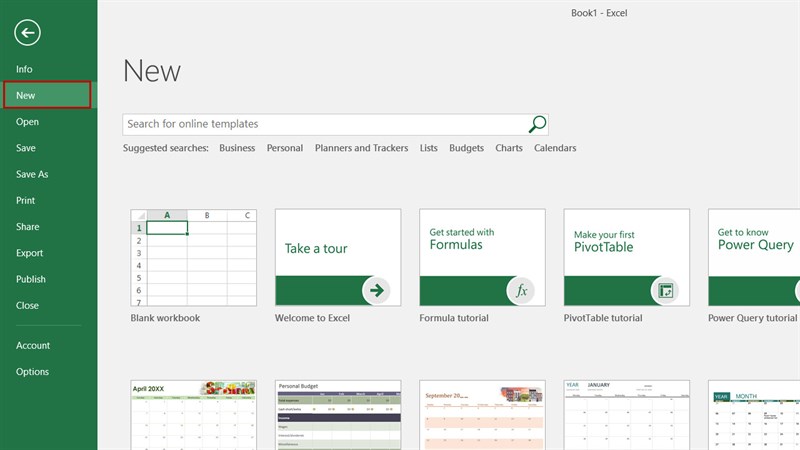Select the September 20__ calendar template
Image resolution: width=800 pixels, height=450 pixels.
coord(482,415)
